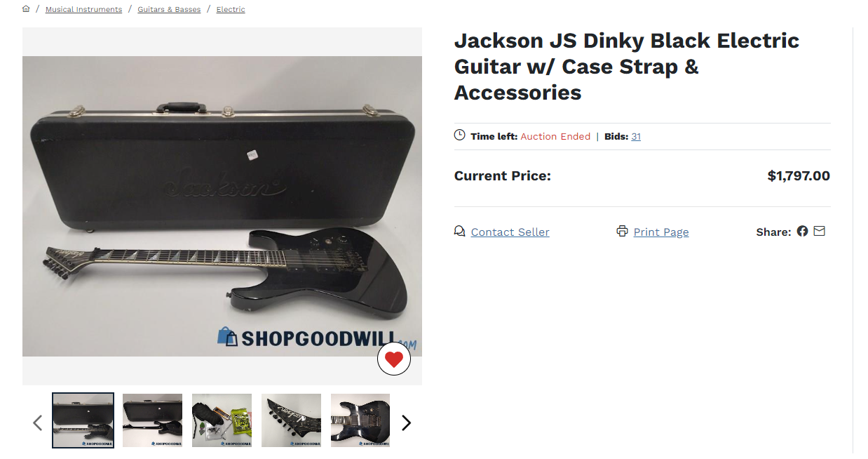View the guitar body close-up thumbnail
Viewport: 868px width, 459px height.
(x=360, y=420)
